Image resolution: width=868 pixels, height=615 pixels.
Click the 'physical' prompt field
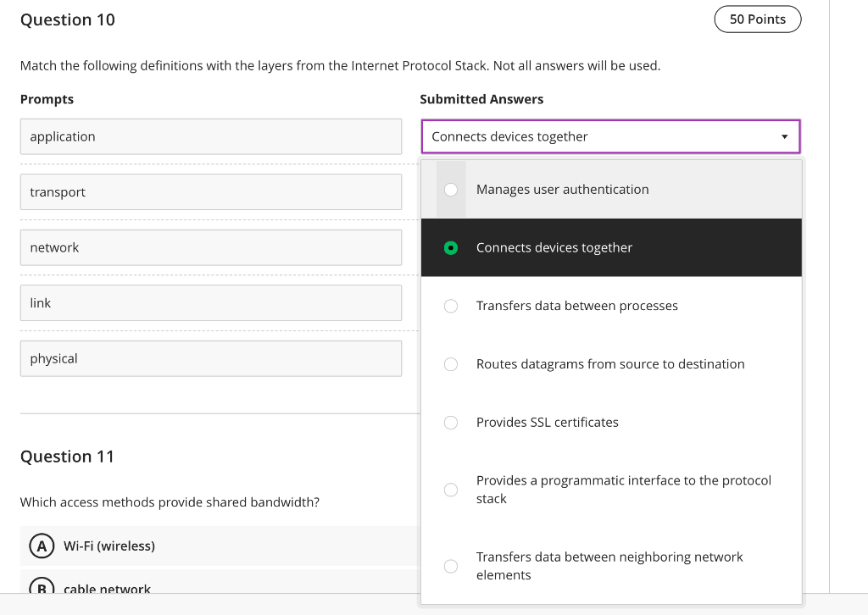coord(210,358)
